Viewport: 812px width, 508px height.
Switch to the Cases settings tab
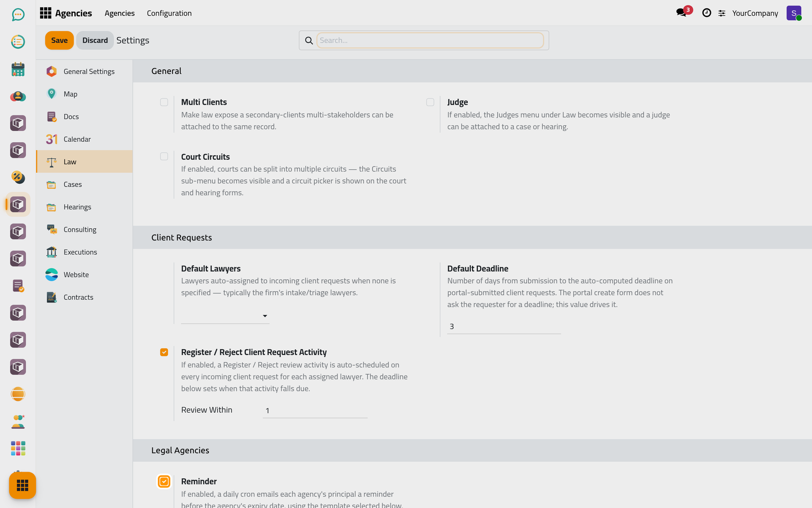click(85, 184)
